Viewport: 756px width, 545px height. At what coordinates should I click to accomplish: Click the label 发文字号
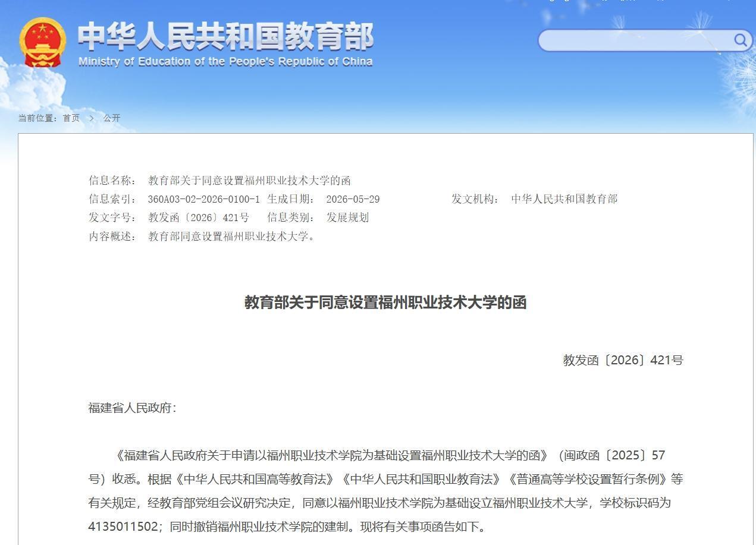pos(112,218)
